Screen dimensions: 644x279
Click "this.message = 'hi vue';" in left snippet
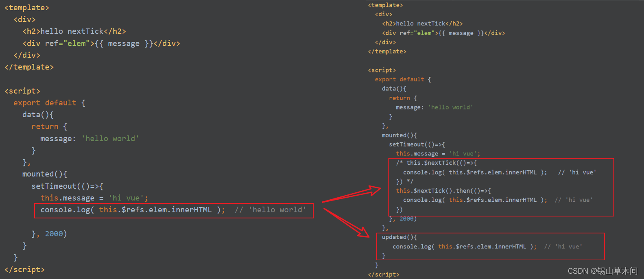(x=94, y=198)
